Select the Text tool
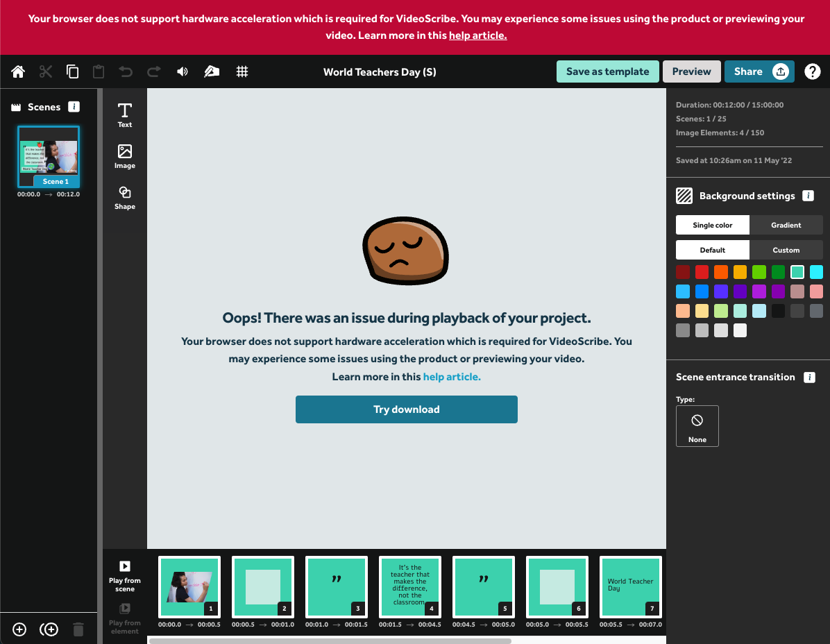 (124, 115)
